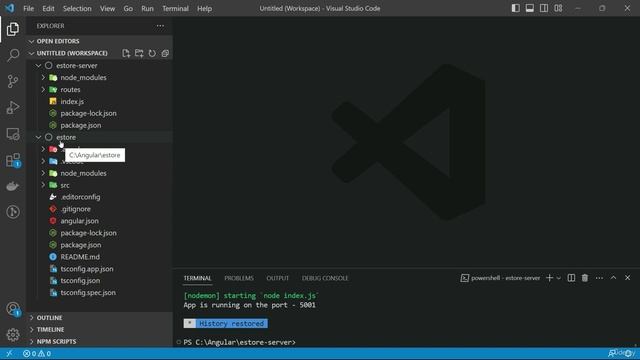Select the Terminal panel tab

tap(198, 278)
